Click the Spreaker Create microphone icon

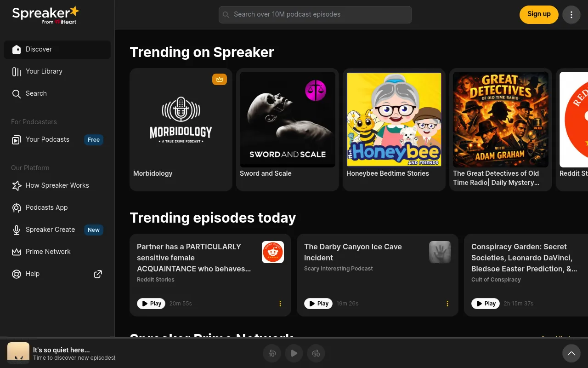tap(17, 230)
